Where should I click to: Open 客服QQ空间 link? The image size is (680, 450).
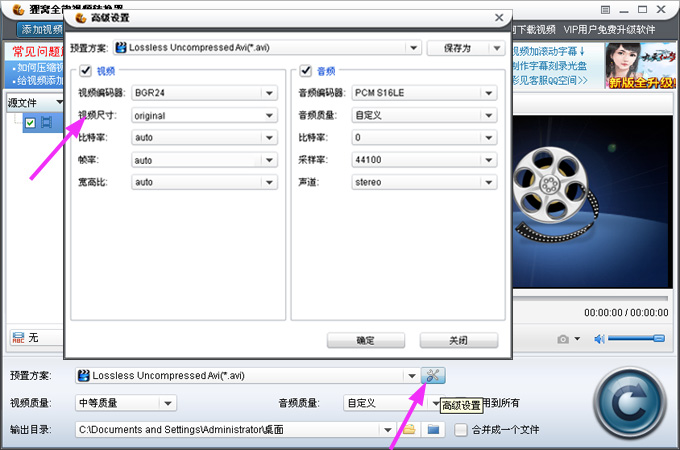(x=550, y=80)
